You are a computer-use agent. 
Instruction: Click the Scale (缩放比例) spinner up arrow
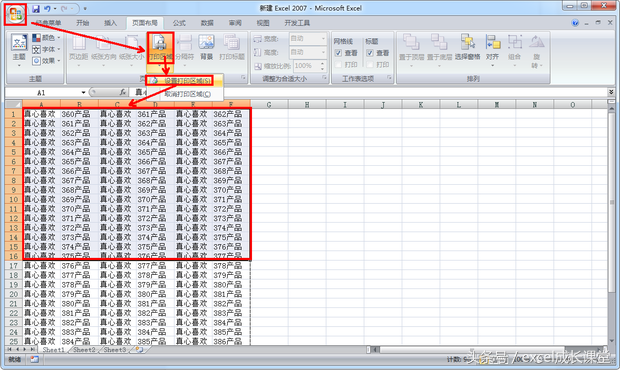tap(323, 63)
